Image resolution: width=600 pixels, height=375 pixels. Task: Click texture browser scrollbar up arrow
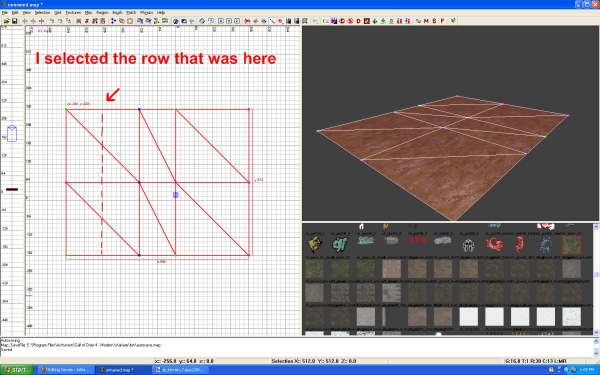coord(596,227)
